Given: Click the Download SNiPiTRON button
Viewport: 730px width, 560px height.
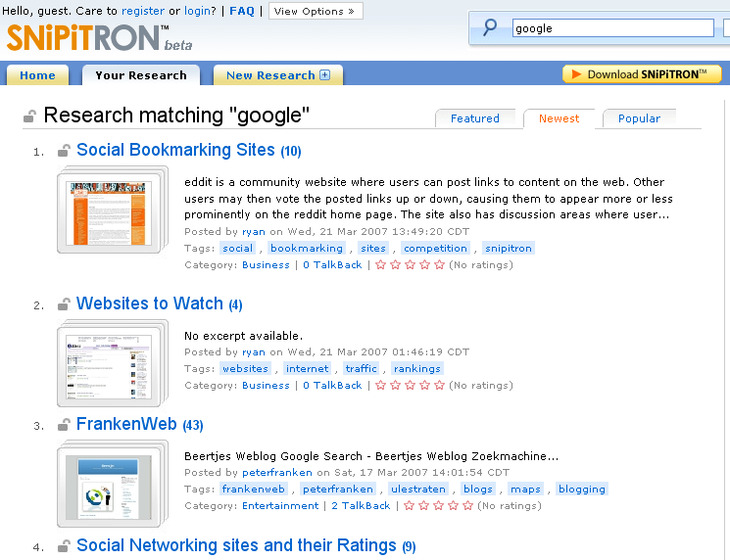Looking at the screenshot, I should 642,74.
